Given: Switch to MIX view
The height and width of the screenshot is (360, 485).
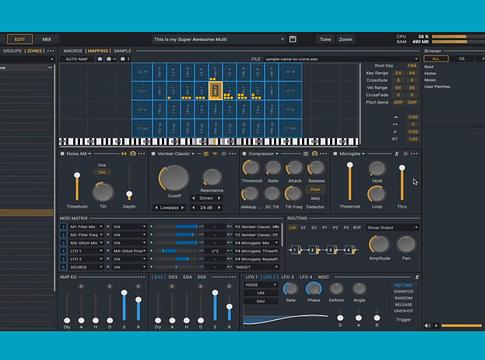Looking at the screenshot, I should [47, 39].
